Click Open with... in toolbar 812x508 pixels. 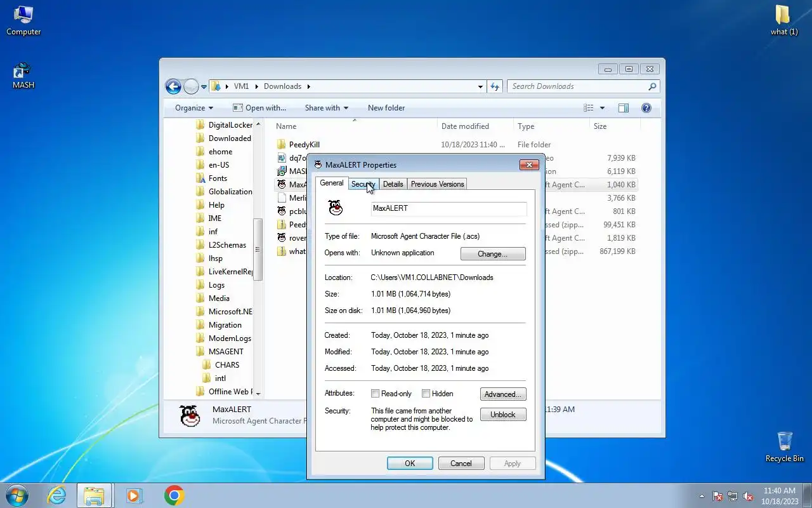click(x=259, y=108)
